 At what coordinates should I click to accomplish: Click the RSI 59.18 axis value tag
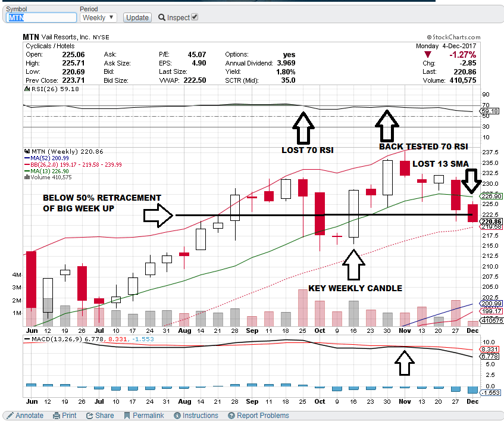pyautogui.click(x=490, y=111)
